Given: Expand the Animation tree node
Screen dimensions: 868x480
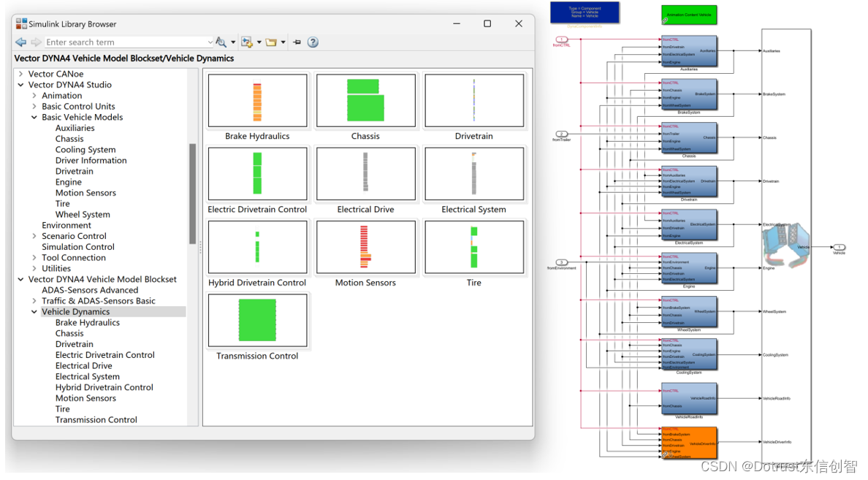Looking at the screenshot, I should point(34,95).
